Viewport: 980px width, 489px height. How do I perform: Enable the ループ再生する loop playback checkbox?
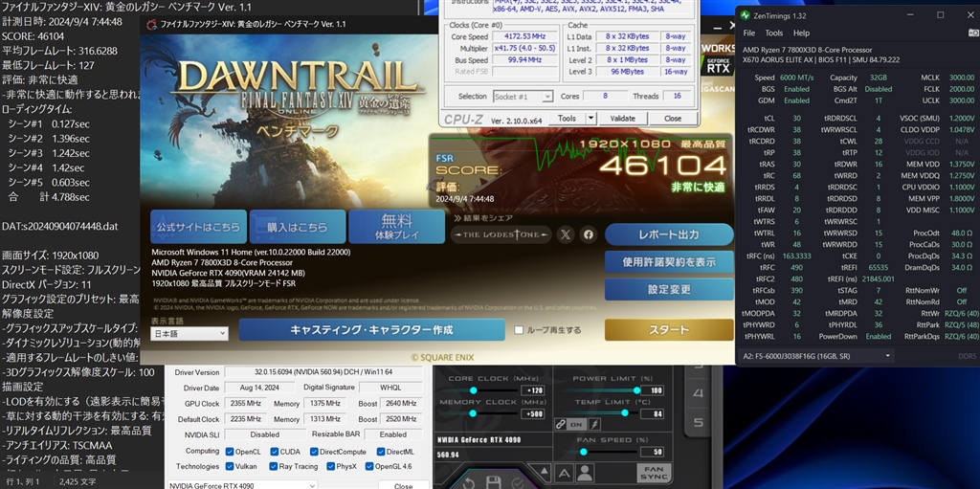pyautogui.click(x=519, y=330)
